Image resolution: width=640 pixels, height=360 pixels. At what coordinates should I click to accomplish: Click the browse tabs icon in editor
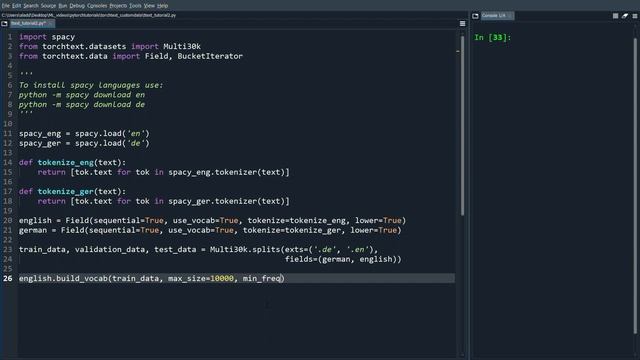click(4, 24)
